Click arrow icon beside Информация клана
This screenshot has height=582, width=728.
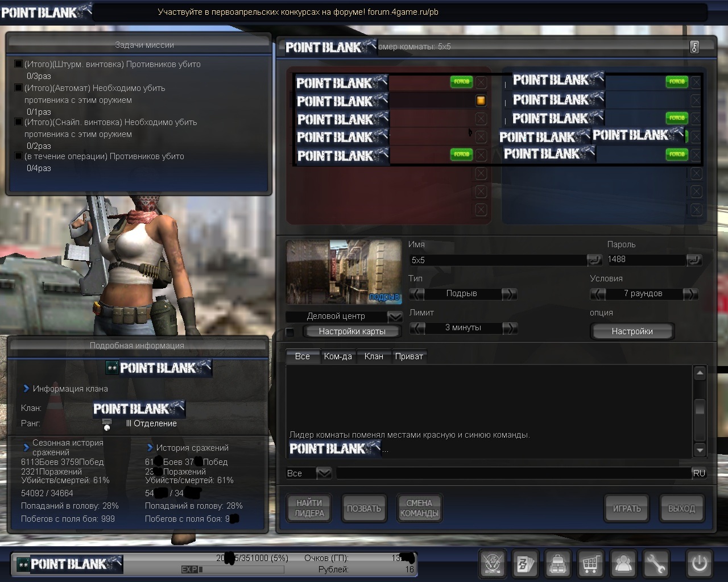click(26, 389)
